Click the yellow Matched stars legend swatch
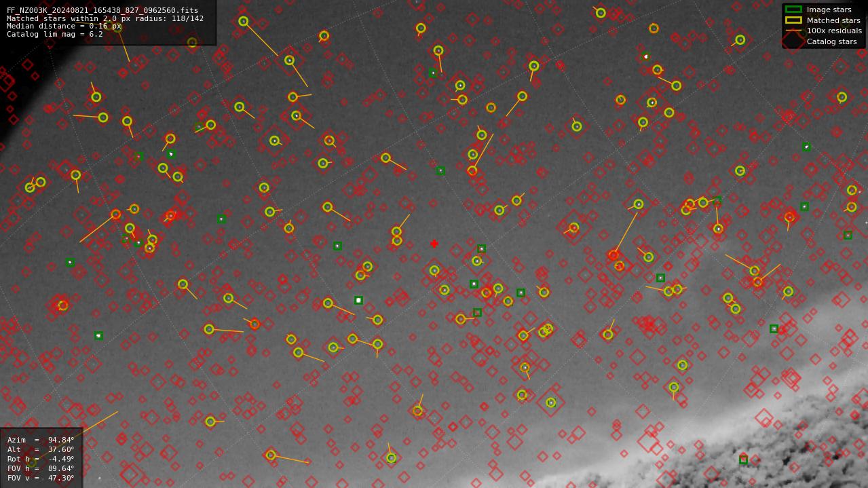 pyautogui.click(x=793, y=20)
